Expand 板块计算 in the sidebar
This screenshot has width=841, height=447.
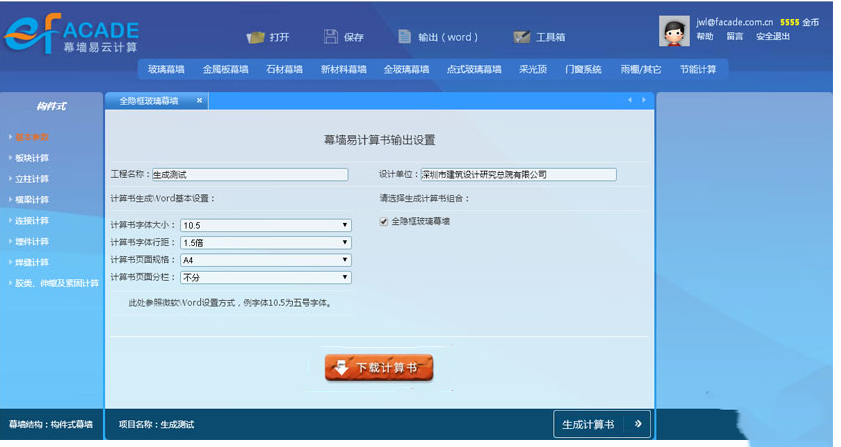click(31, 158)
